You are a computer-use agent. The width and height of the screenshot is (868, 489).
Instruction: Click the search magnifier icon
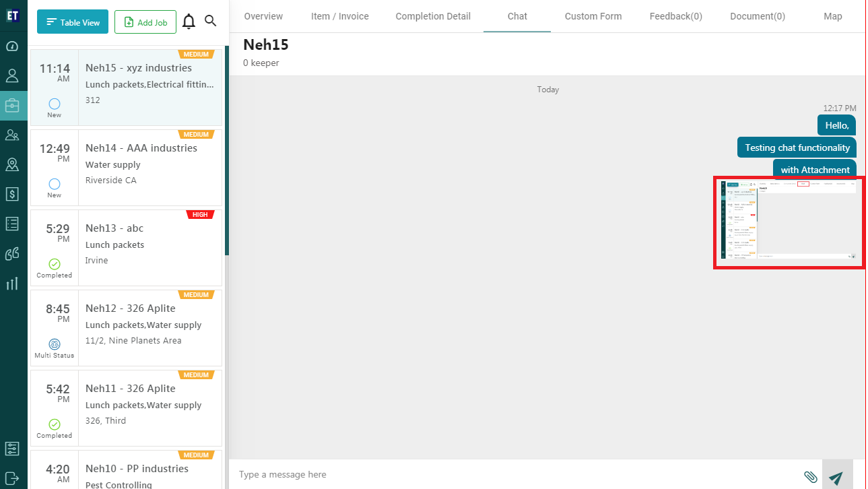pyautogui.click(x=211, y=21)
